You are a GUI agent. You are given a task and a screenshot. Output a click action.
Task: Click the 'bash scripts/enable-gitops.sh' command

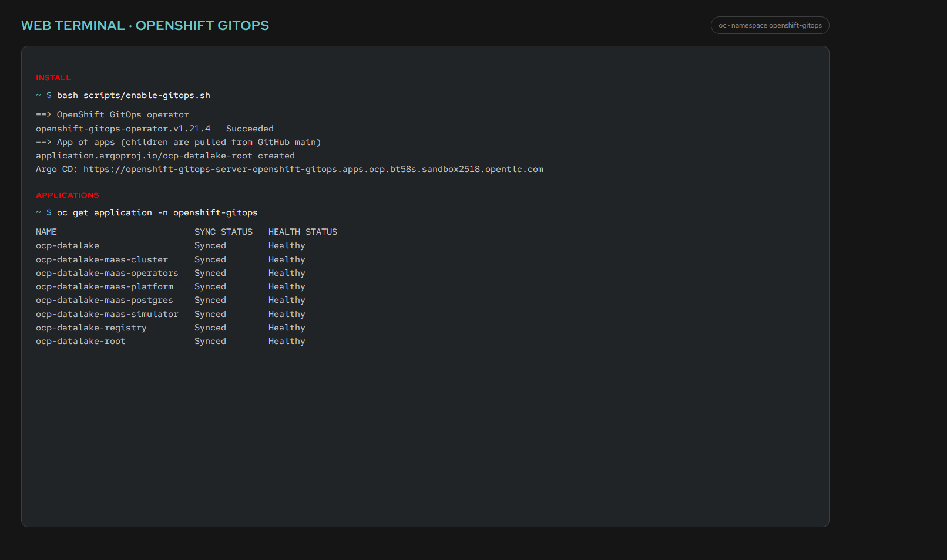tap(133, 95)
